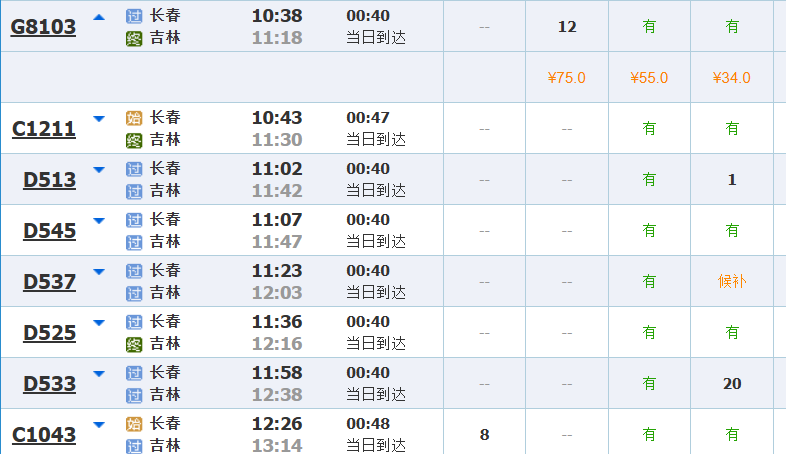Expand price details for train C1211

pos(98,118)
